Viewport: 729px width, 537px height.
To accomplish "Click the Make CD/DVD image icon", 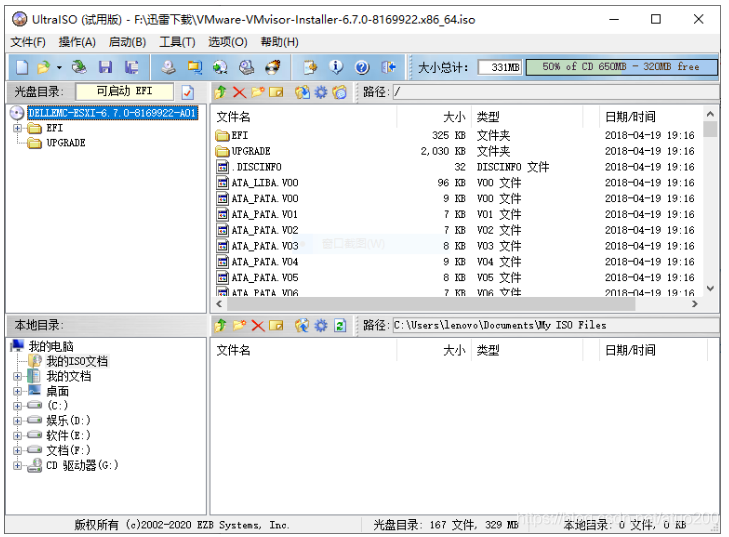I will click(x=168, y=67).
